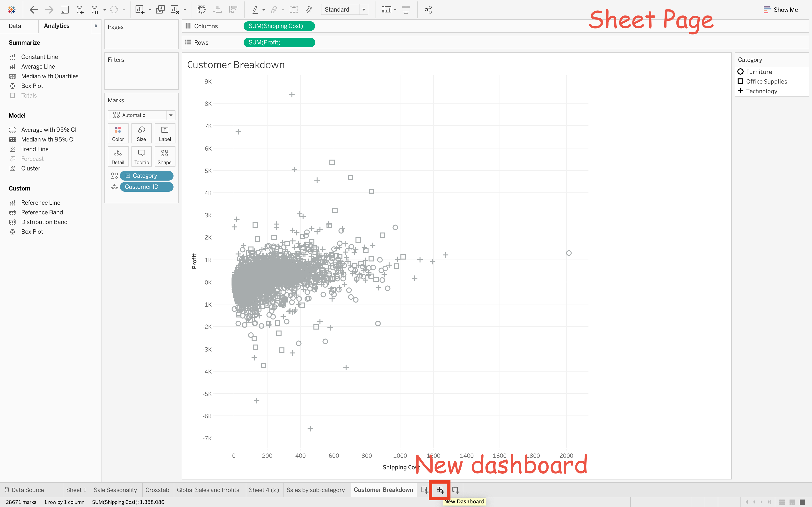Click the Color button on the Marks card

point(118,133)
